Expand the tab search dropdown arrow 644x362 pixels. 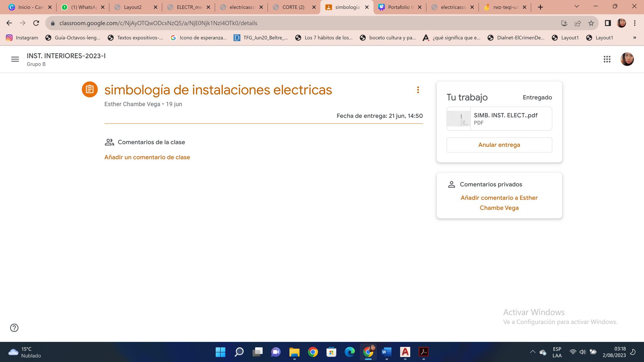pos(577,6)
